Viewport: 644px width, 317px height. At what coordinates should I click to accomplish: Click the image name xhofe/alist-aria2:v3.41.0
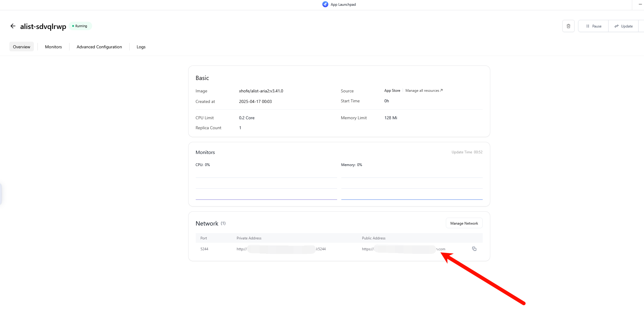(261, 91)
